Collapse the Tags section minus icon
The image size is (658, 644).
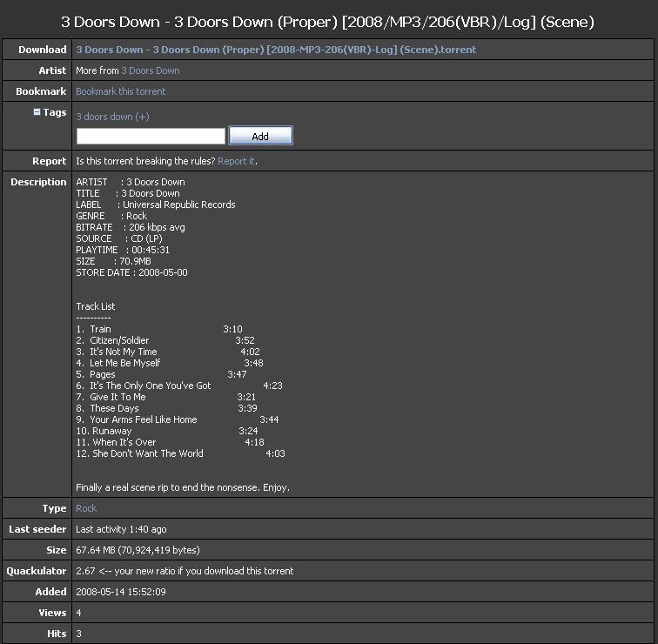[37, 112]
